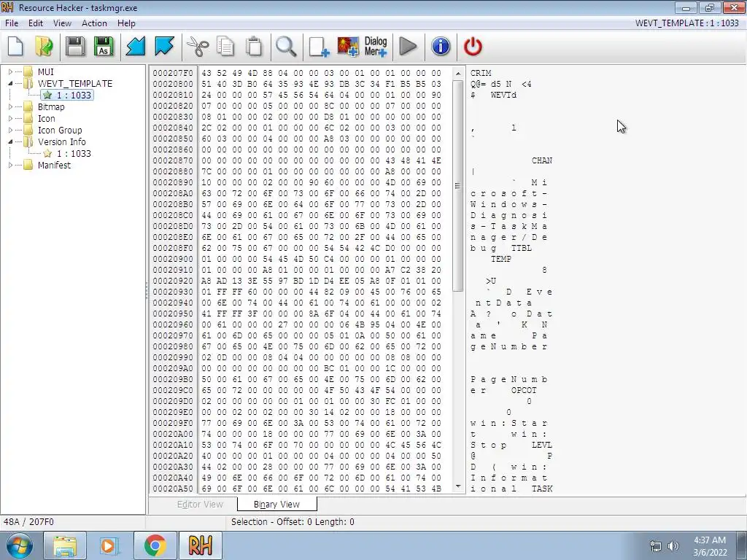Click the CRIM text in ASCII column
This screenshot has height=560, width=747.
pyautogui.click(x=481, y=73)
